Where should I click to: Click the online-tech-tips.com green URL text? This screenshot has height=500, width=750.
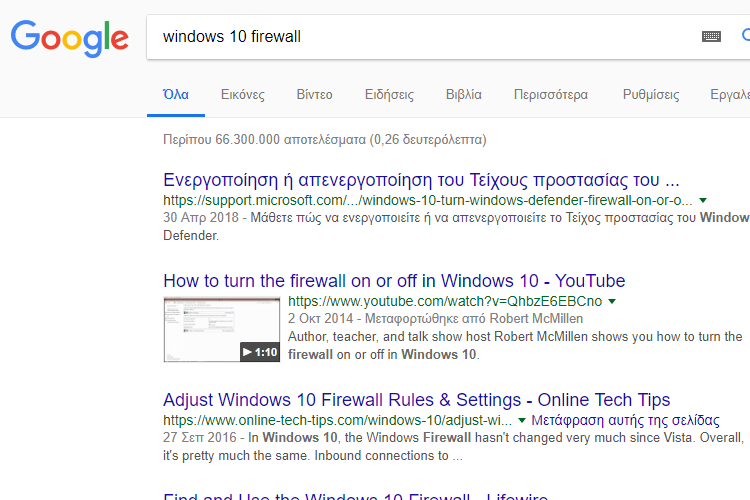(x=337, y=421)
